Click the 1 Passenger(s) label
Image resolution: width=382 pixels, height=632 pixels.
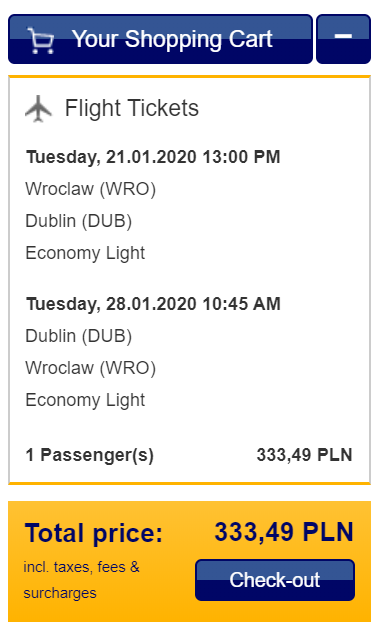pos(89,455)
